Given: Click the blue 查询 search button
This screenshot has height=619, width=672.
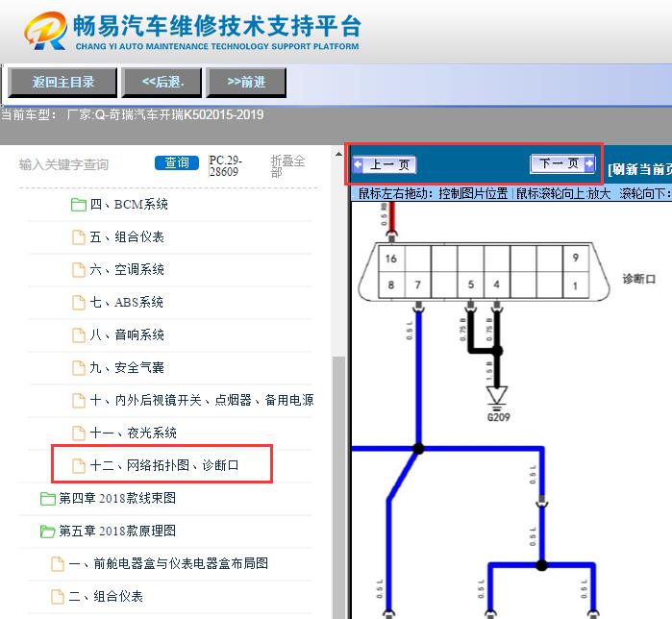Looking at the screenshot, I should [x=177, y=162].
